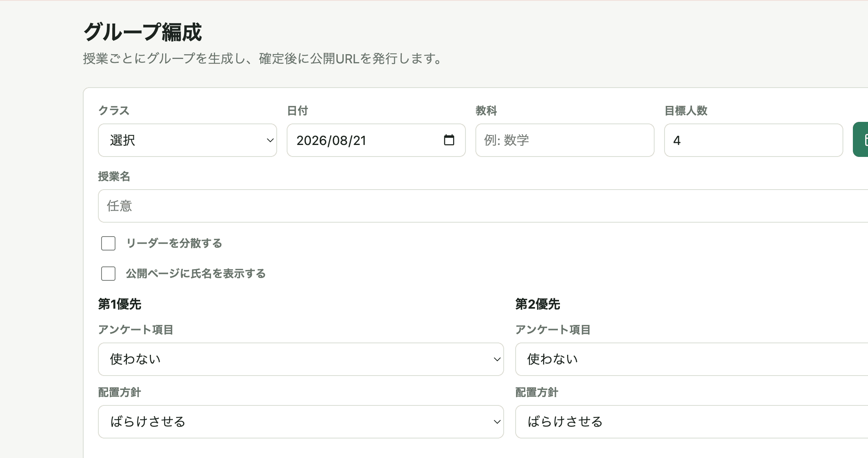Image resolution: width=868 pixels, height=458 pixels.
Task: Expand 第2優先 アンケート項目 dropdown
Action: coord(692,359)
